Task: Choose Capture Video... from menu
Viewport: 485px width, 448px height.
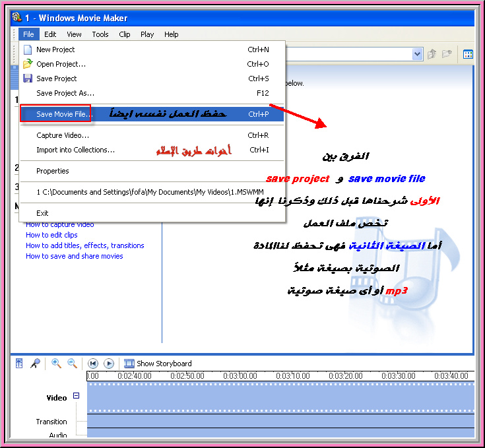Action: click(x=152, y=135)
